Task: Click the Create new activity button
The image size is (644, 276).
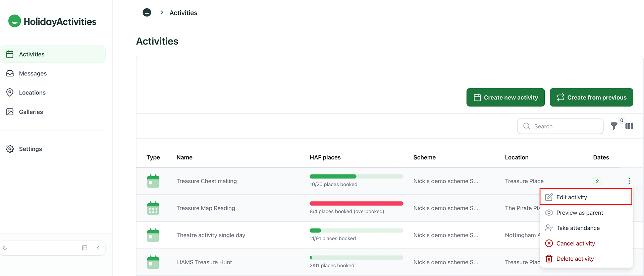Action: coord(505,97)
